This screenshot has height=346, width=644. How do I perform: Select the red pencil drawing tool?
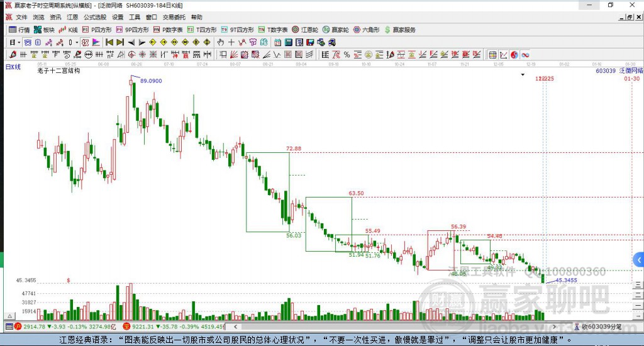(x=13, y=55)
